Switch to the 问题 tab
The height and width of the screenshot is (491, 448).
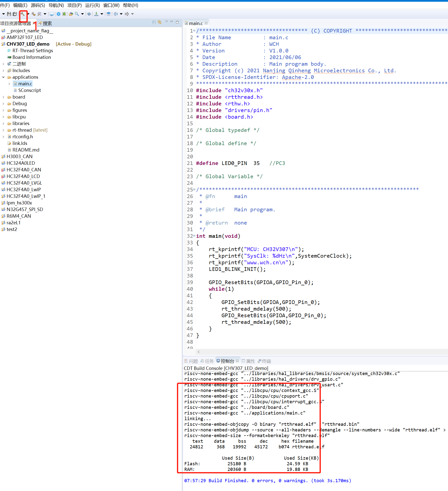[191, 361]
